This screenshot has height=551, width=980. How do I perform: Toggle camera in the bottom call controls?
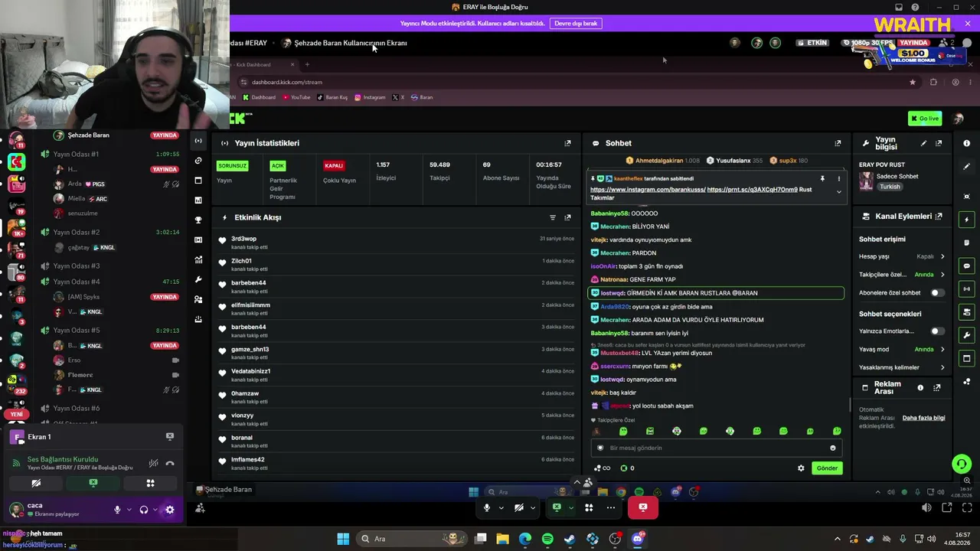click(519, 507)
